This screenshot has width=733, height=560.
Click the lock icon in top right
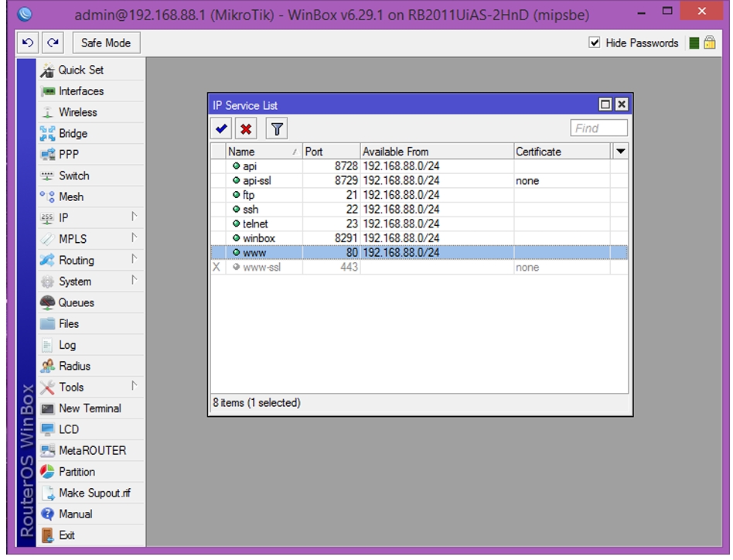710,43
